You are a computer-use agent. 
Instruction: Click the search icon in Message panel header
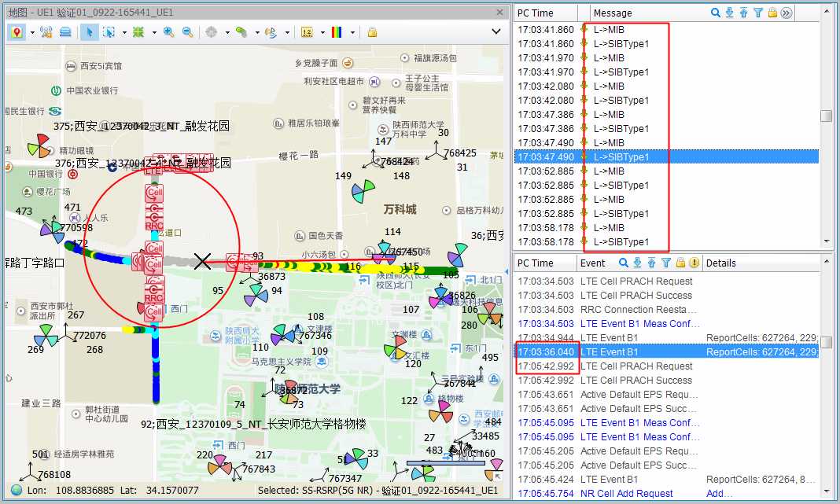coord(716,13)
